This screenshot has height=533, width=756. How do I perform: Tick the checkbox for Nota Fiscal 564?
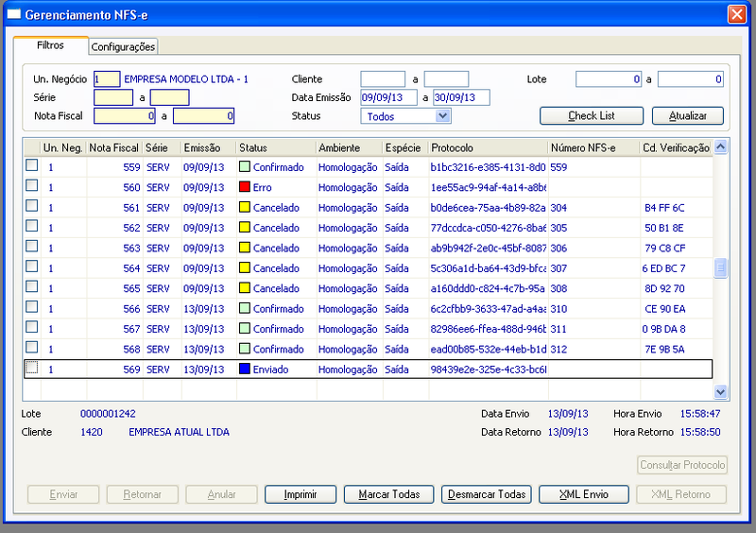coord(32,266)
